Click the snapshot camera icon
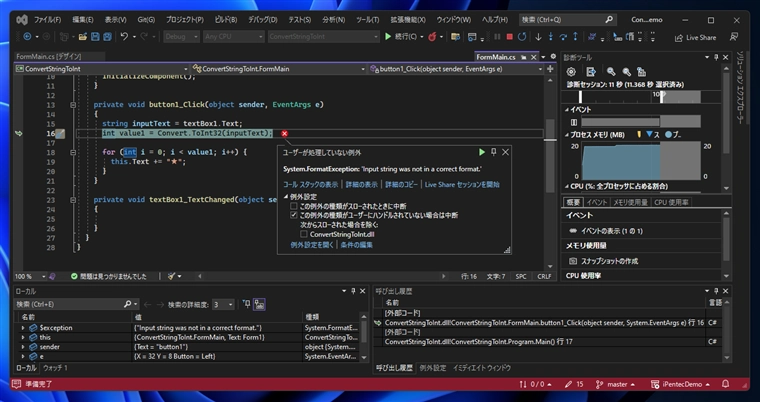Image resolution: width=760 pixels, height=402 pixels. pyautogui.click(x=572, y=261)
